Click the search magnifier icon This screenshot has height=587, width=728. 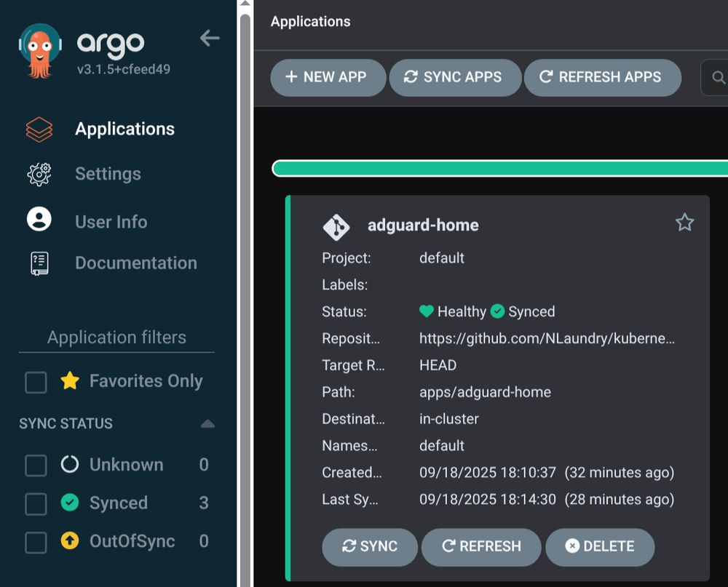719,78
